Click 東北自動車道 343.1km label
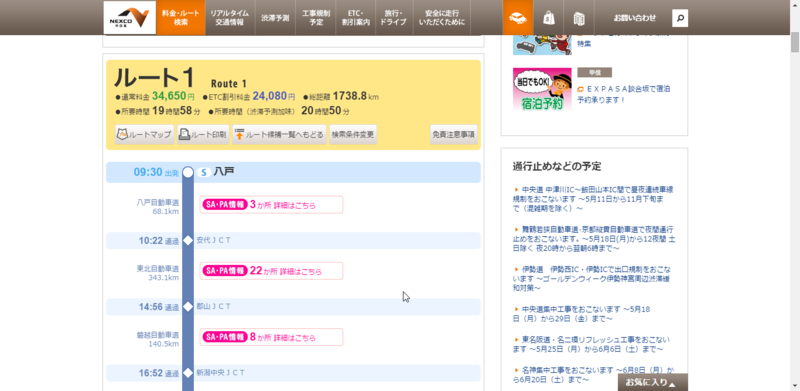The height and width of the screenshot is (391, 800). click(158, 273)
